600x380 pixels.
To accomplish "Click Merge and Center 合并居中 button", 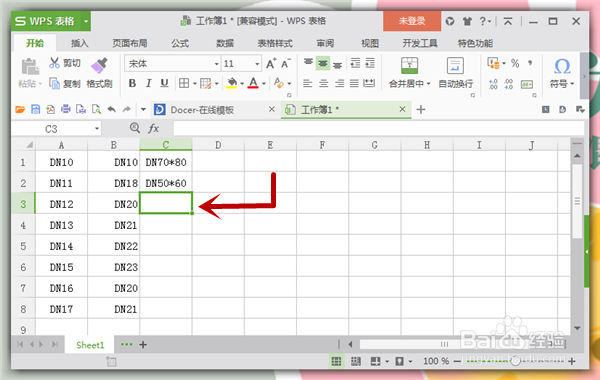I will coord(409,73).
